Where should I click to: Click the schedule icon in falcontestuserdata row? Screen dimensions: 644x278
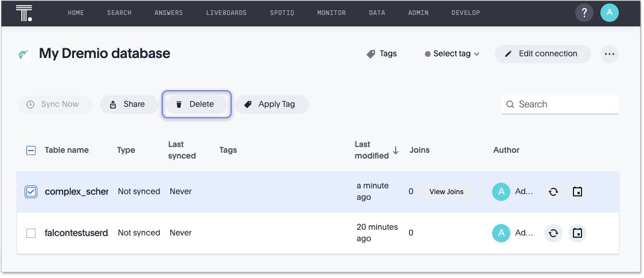point(577,233)
